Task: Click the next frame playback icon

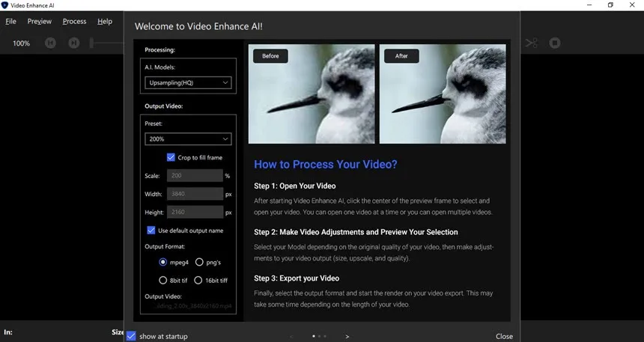Action: [74, 43]
